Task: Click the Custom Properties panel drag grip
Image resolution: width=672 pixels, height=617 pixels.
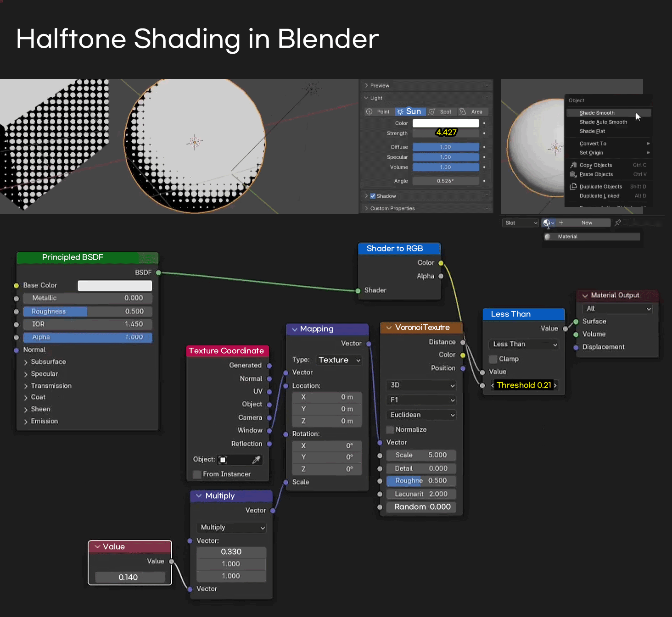Action: click(487, 208)
